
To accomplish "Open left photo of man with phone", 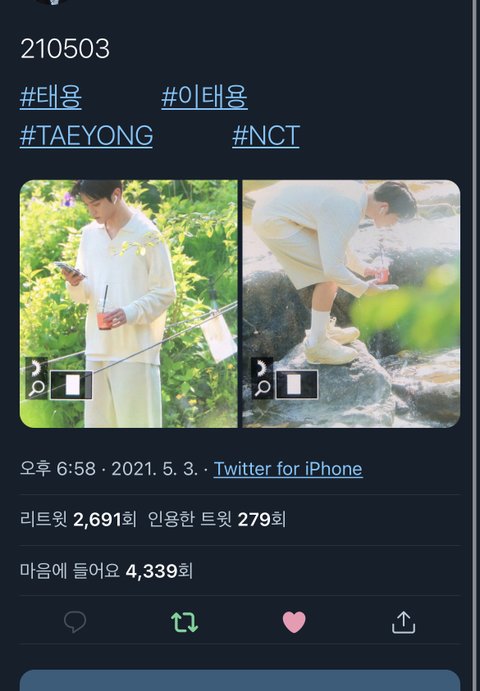I will coord(129,304).
